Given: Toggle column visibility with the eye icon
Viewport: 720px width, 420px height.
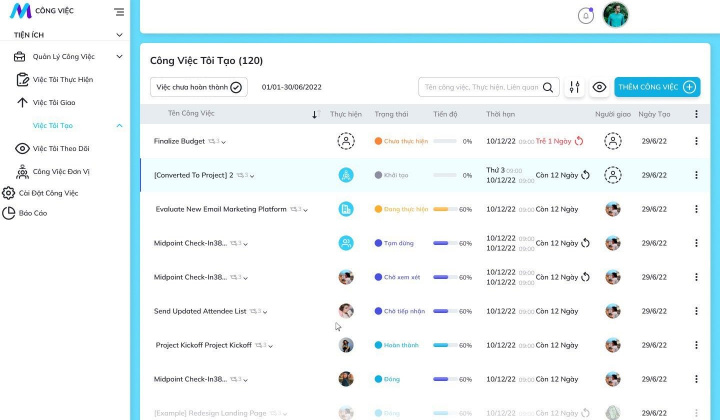Looking at the screenshot, I should click(x=599, y=87).
